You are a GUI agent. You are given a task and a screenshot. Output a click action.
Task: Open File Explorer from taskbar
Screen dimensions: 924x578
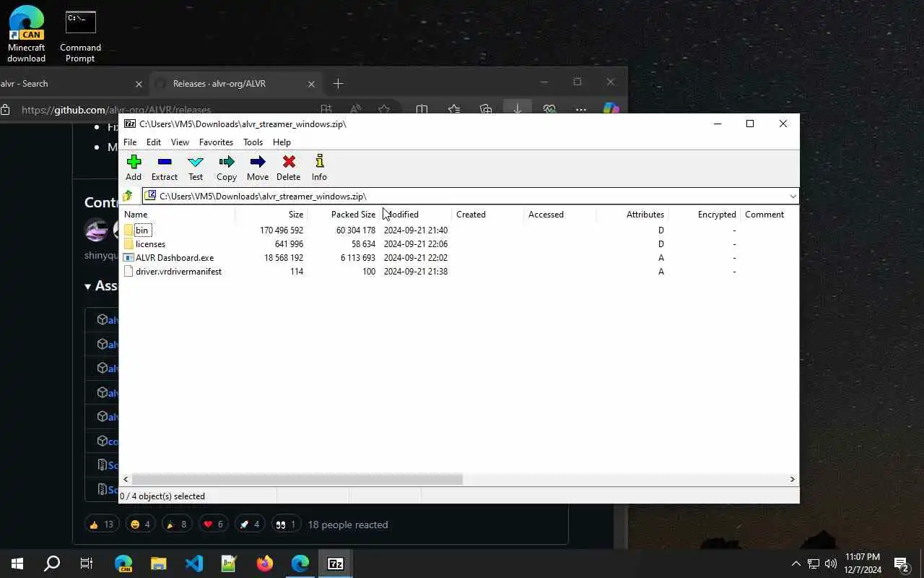[158, 564]
